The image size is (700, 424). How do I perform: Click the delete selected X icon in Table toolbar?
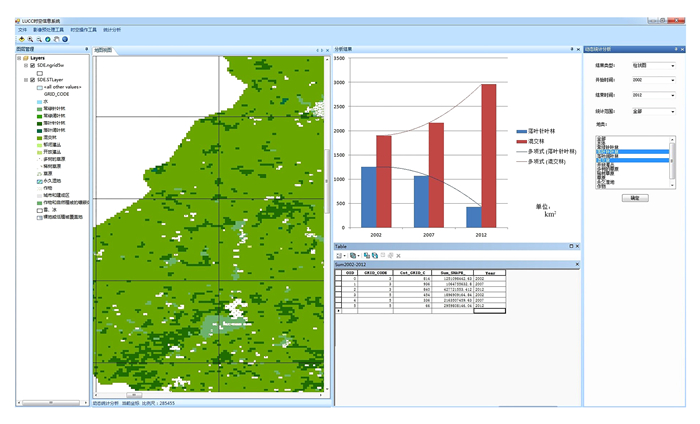coord(398,256)
